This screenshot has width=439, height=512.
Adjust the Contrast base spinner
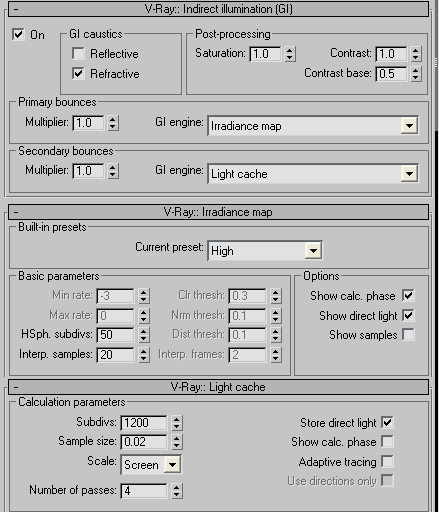[x=415, y=74]
